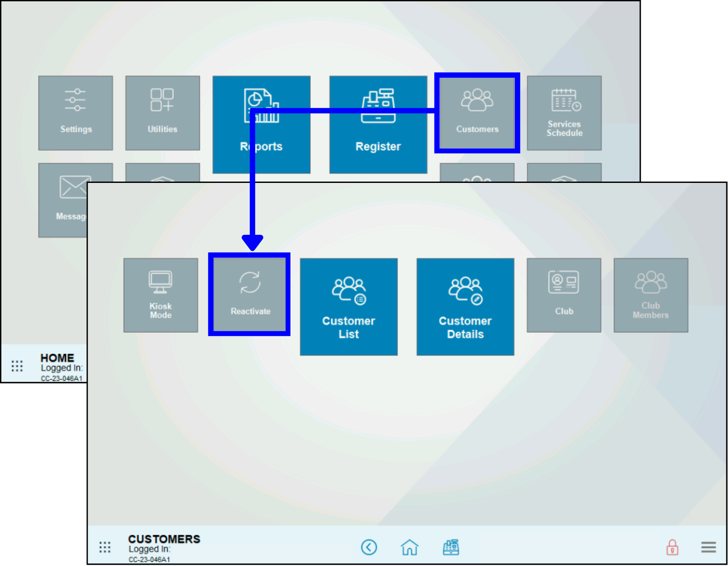The height and width of the screenshot is (566, 728).
Task: Click the Reactivate tile
Action: 249,294
